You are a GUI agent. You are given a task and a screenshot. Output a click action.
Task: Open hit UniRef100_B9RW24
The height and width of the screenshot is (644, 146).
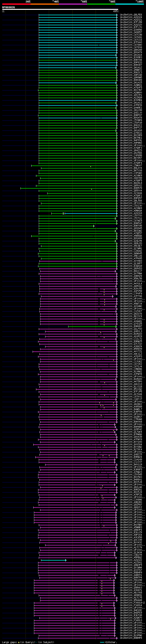click(x=131, y=457)
